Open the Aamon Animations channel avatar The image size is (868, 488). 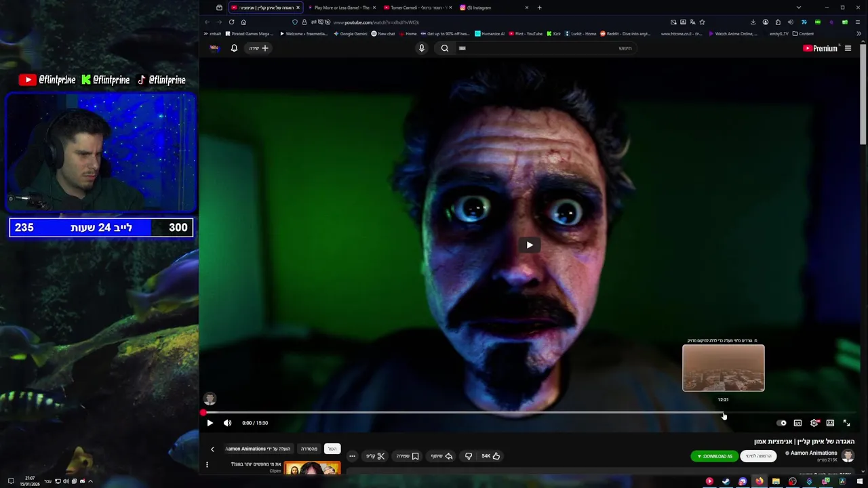[x=848, y=455]
